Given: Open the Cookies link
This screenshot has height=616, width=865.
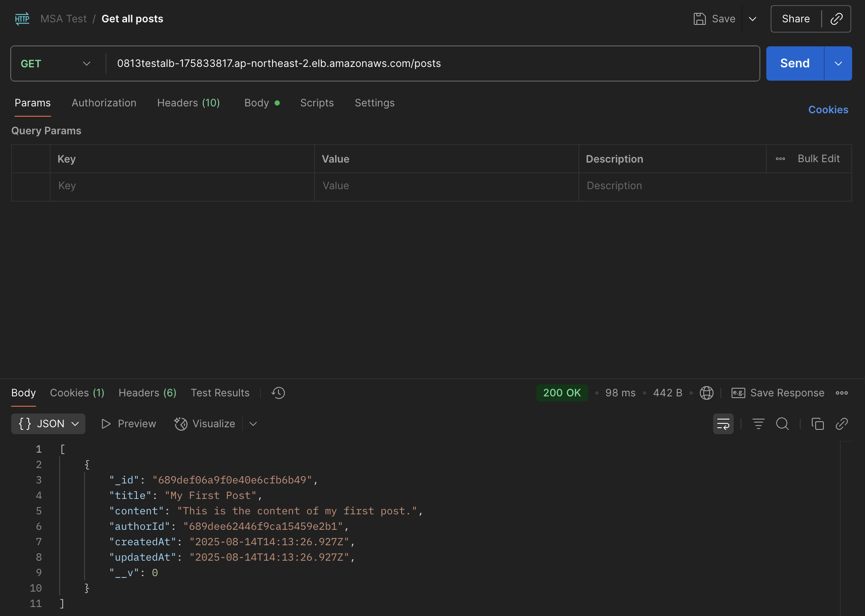Looking at the screenshot, I should (x=828, y=110).
